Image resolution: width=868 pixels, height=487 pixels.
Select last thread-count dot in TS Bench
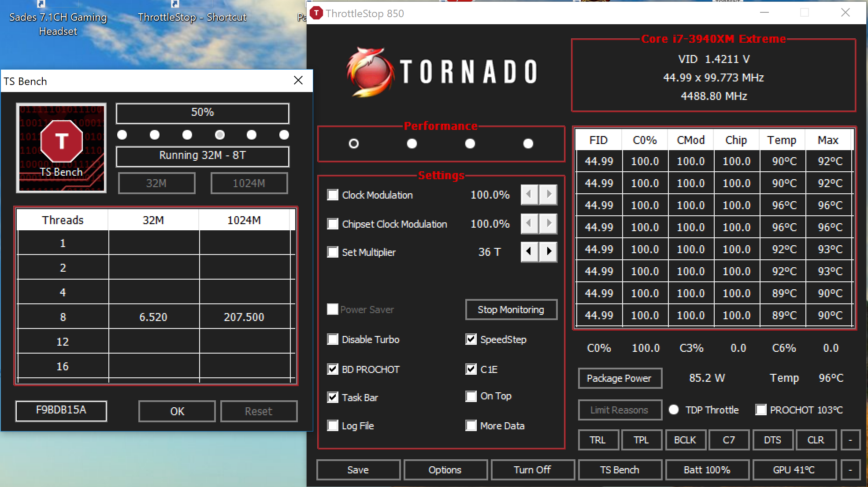pos(284,135)
